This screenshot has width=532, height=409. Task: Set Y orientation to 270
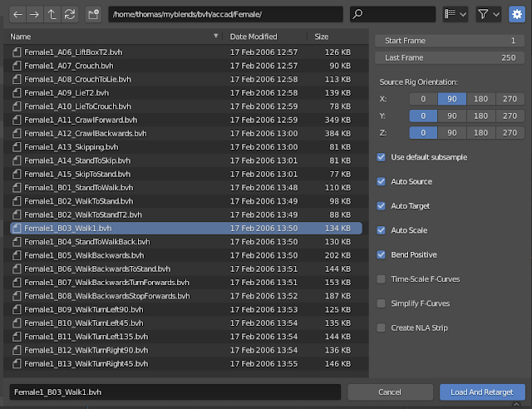coord(510,116)
